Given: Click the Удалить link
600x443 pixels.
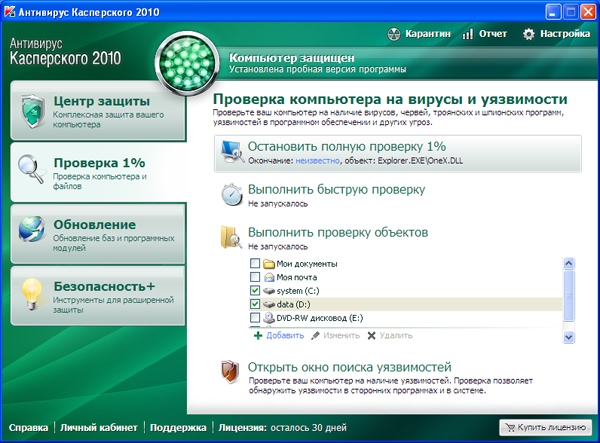Looking at the screenshot, I should (x=396, y=336).
